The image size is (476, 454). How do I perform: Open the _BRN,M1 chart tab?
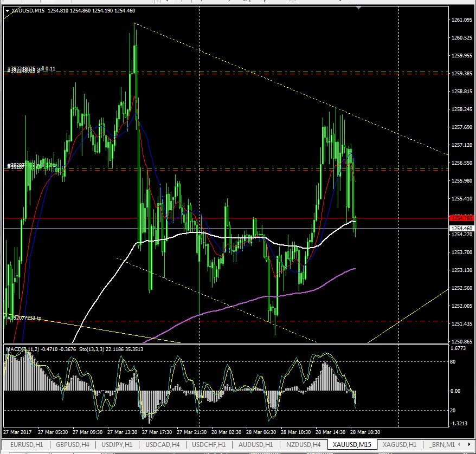[x=442, y=445]
